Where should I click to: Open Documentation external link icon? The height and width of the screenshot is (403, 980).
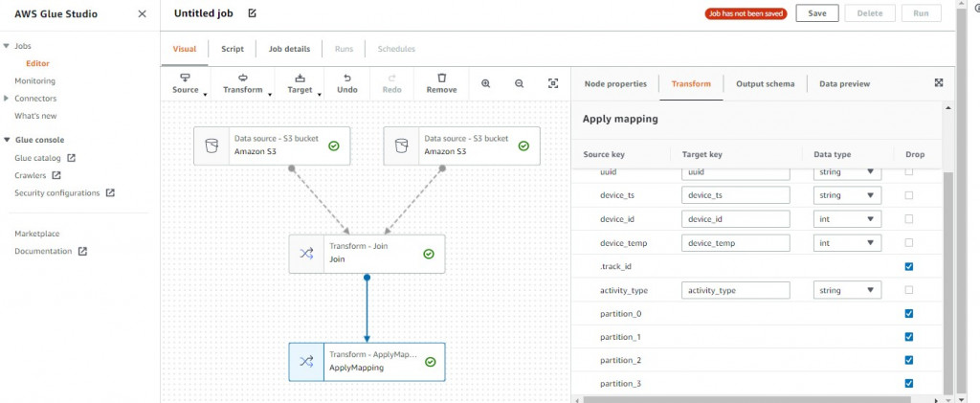82,251
